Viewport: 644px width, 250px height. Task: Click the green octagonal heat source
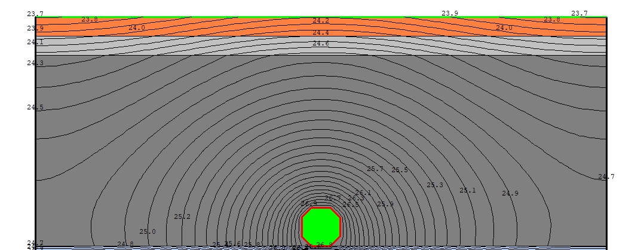[x=321, y=227]
